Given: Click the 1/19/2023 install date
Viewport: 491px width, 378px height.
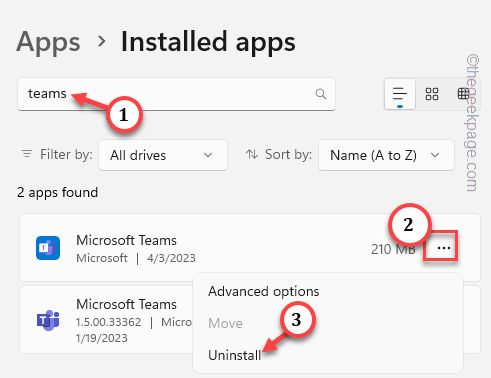Looking at the screenshot, I should point(102,338).
